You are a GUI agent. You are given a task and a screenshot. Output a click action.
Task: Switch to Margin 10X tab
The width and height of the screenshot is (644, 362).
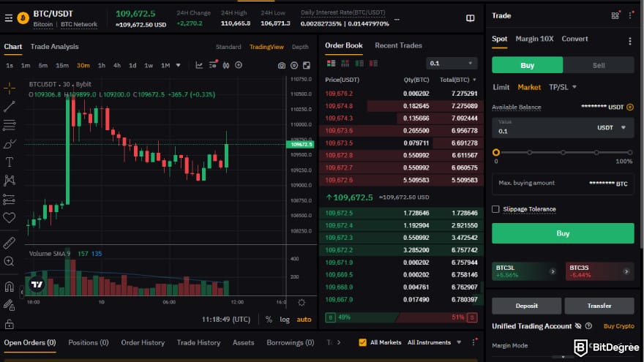534,39
